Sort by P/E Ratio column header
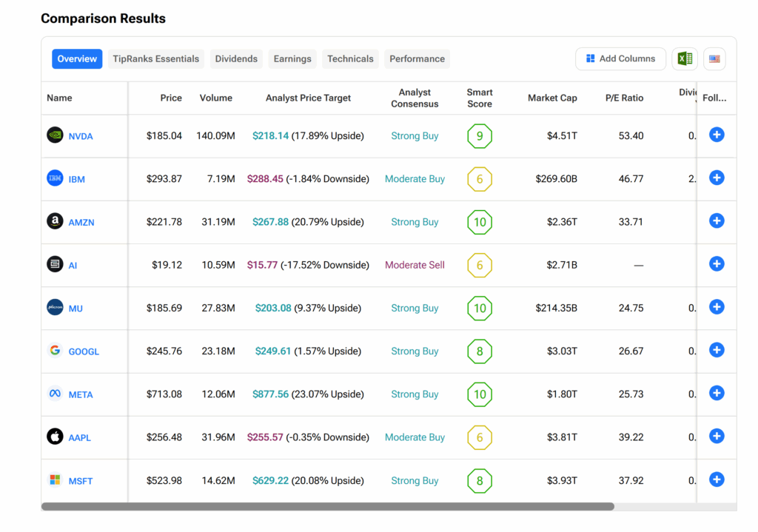Viewport: 758px width, 532px height. click(624, 98)
